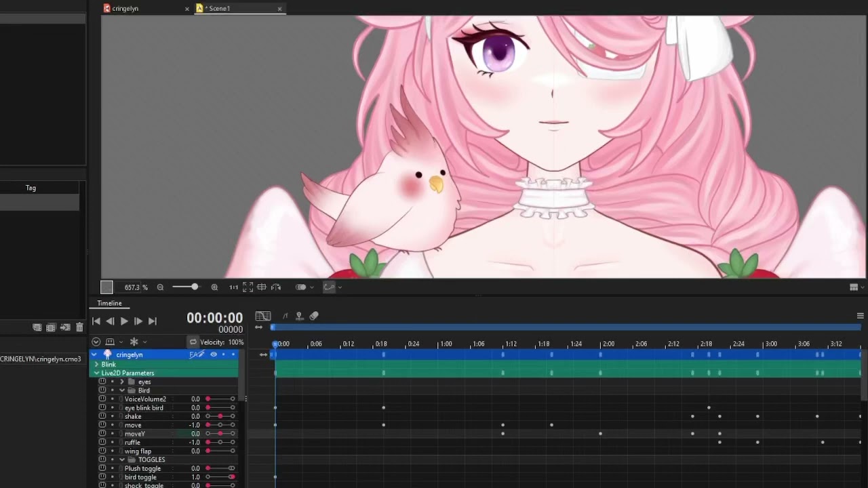Image resolution: width=868 pixels, height=488 pixels.
Task: Toggle the wing flap track icon
Action: [102, 451]
